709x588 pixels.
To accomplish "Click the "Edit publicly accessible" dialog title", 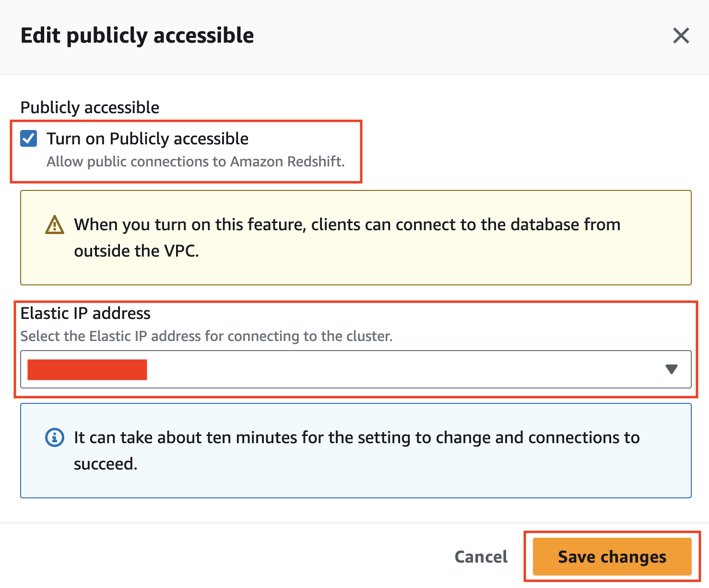I will tap(137, 35).
